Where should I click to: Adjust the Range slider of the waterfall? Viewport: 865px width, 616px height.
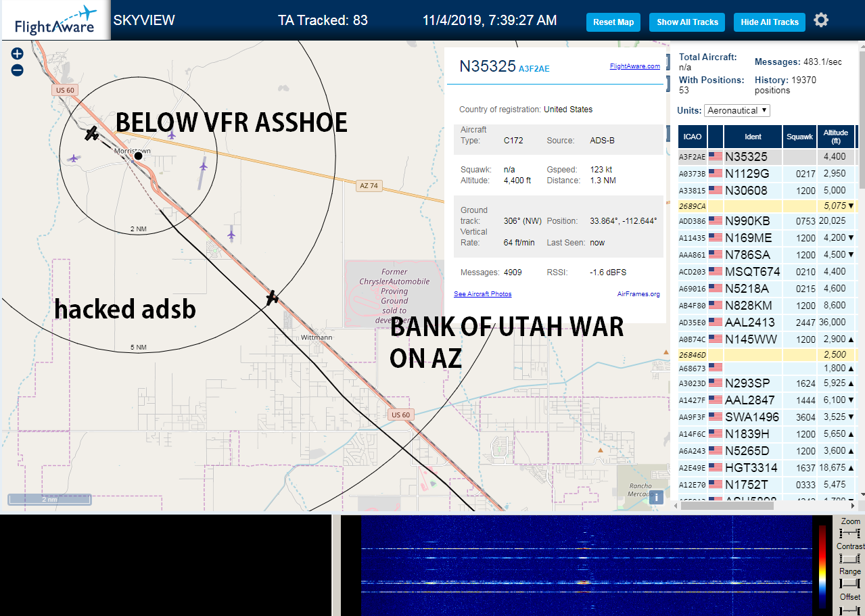tap(849, 584)
